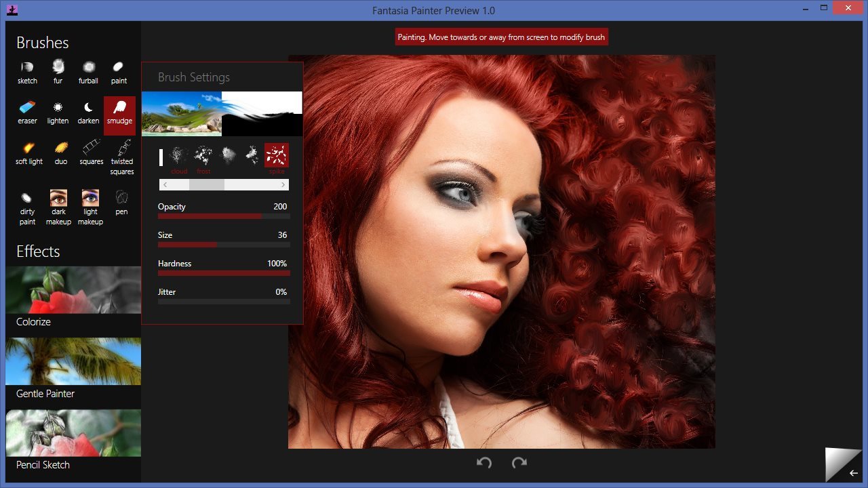The height and width of the screenshot is (488, 868).
Task: Activate the lighten brush
Action: click(58, 113)
